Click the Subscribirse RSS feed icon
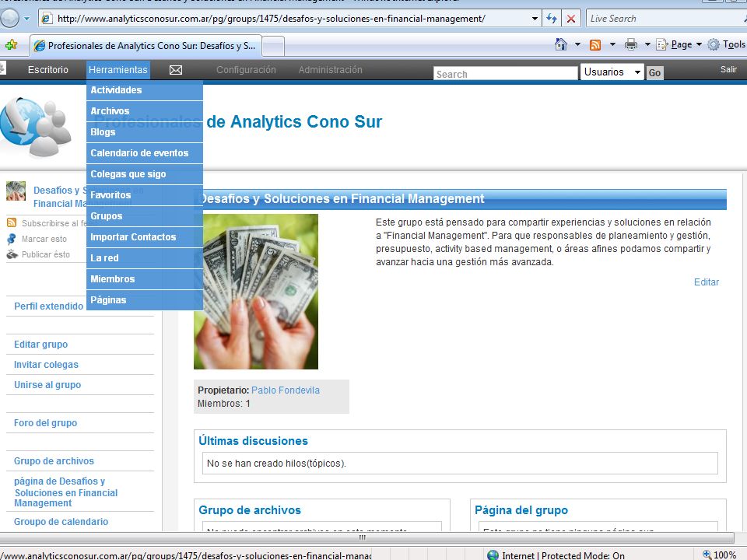This screenshot has height=560, width=747. [x=12, y=222]
